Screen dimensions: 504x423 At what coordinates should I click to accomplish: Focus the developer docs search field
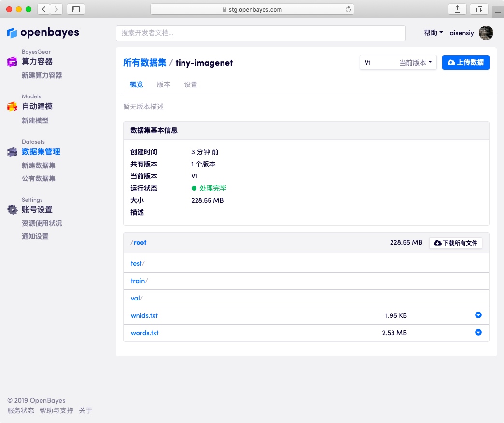[x=260, y=33]
